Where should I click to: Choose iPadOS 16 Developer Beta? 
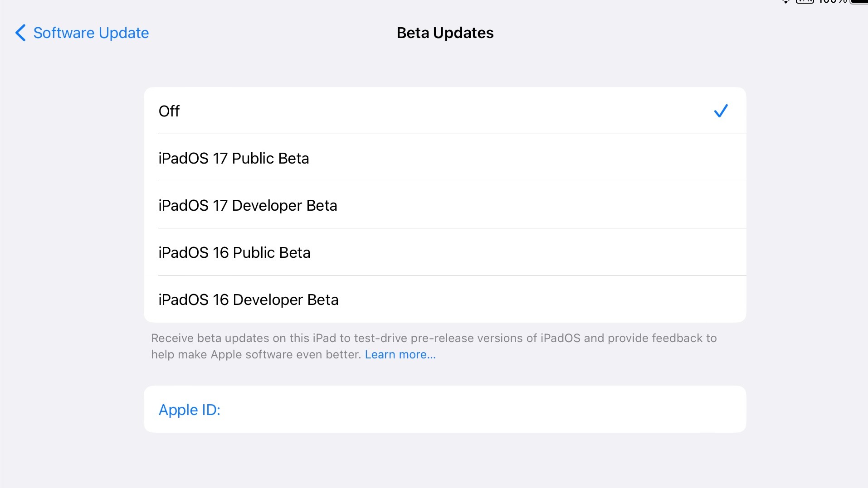tap(445, 299)
